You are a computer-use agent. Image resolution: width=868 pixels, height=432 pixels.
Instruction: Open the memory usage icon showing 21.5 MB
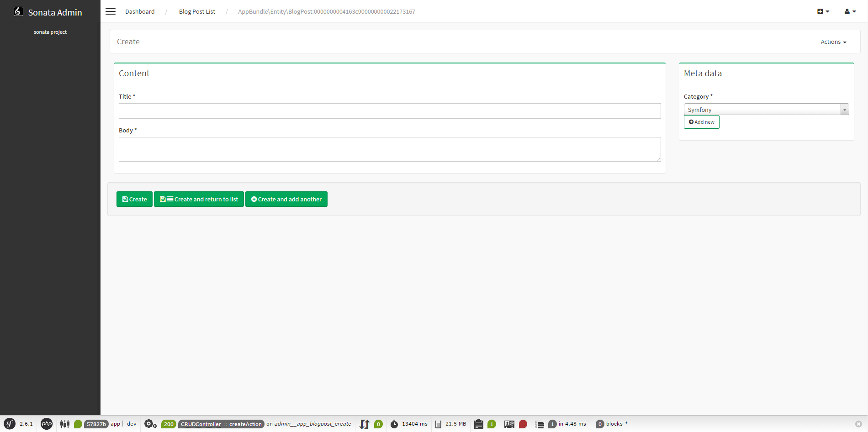coord(438,424)
